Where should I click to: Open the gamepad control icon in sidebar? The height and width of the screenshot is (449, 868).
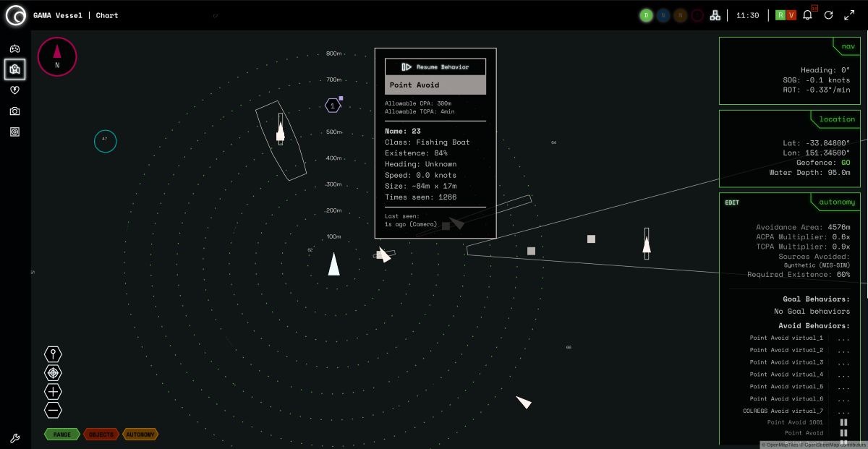pos(14,48)
